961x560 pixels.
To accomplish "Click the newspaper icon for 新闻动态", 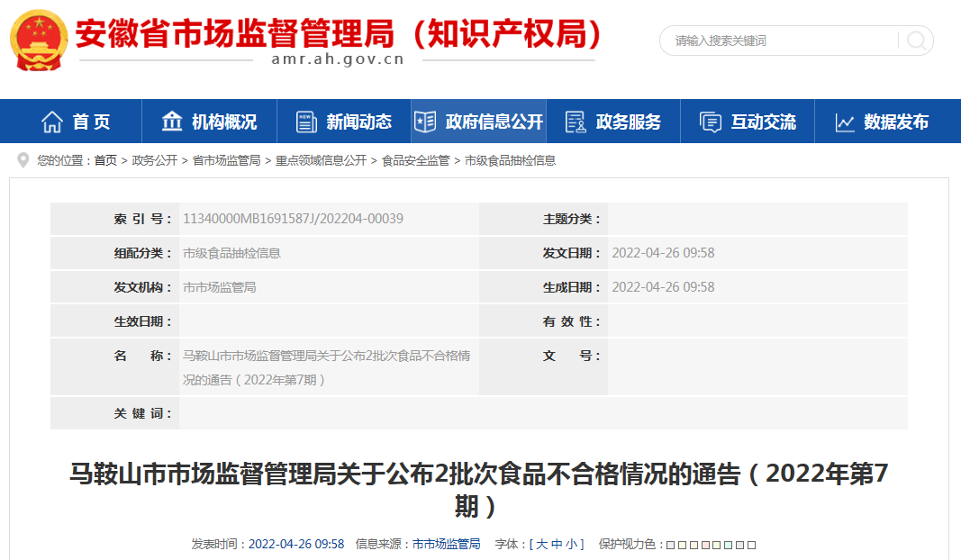I will pos(306,122).
